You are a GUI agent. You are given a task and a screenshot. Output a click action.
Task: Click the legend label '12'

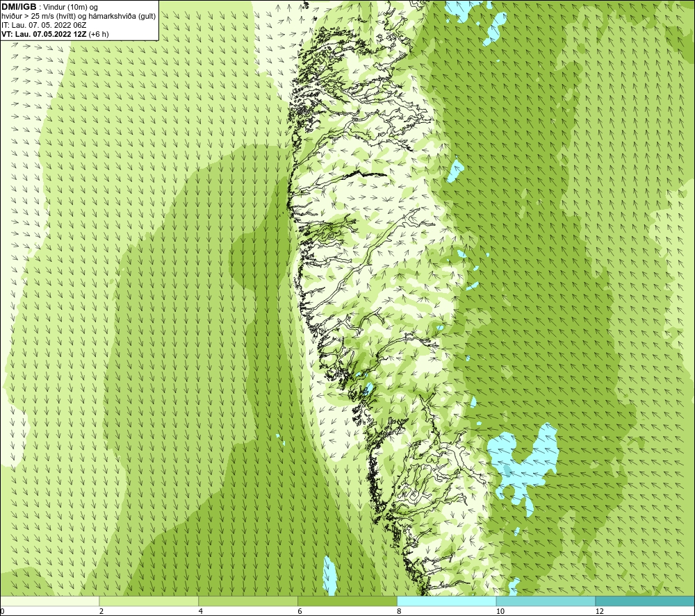pyautogui.click(x=600, y=611)
